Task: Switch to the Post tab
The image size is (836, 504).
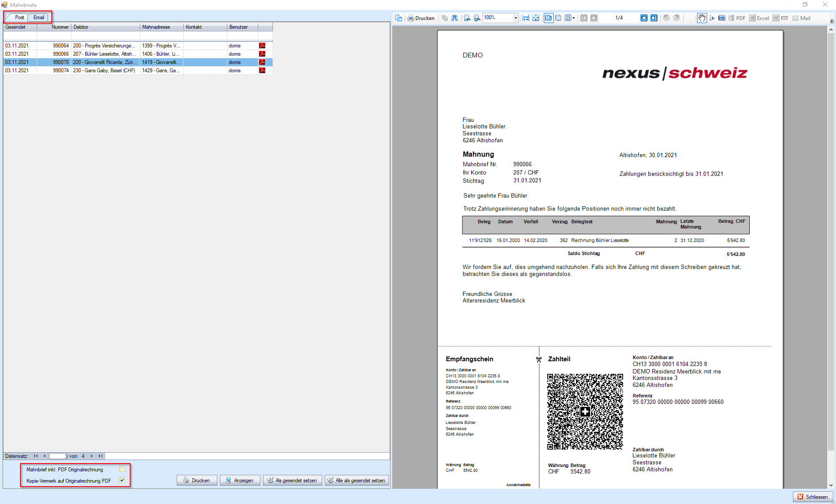Action: click(x=19, y=17)
